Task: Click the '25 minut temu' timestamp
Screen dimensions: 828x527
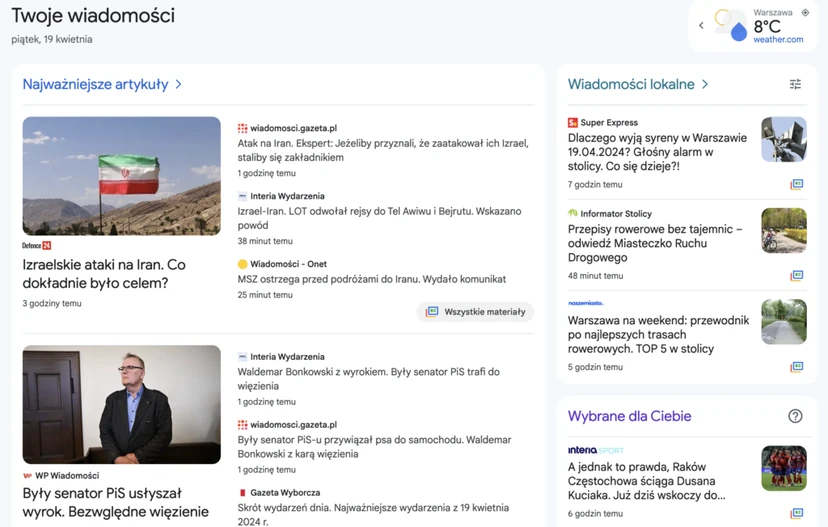Action: click(x=265, y=295)
